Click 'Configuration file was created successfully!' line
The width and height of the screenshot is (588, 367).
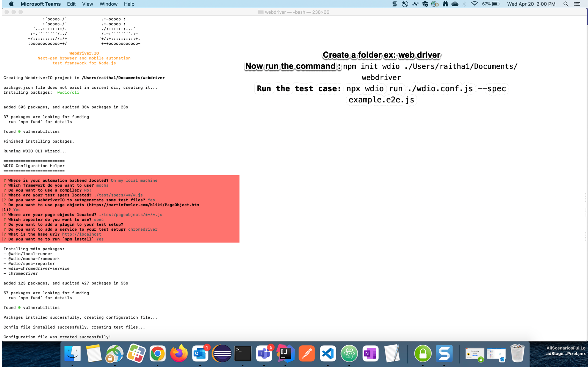(x=57, y=337)
